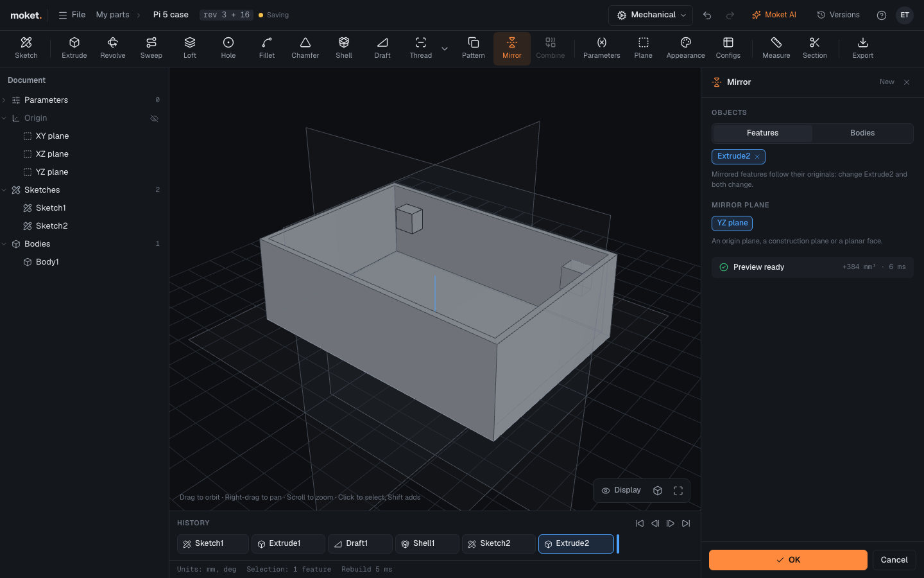Confirm the mirror with OK
Image resolution: width=924 pixels, height=578 pixels.
coord(788,560)
